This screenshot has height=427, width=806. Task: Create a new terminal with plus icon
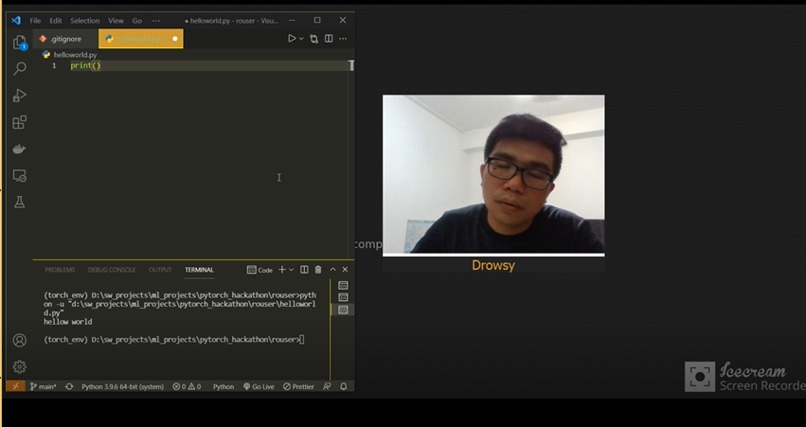pyautogui.click(x=282, y=269)
